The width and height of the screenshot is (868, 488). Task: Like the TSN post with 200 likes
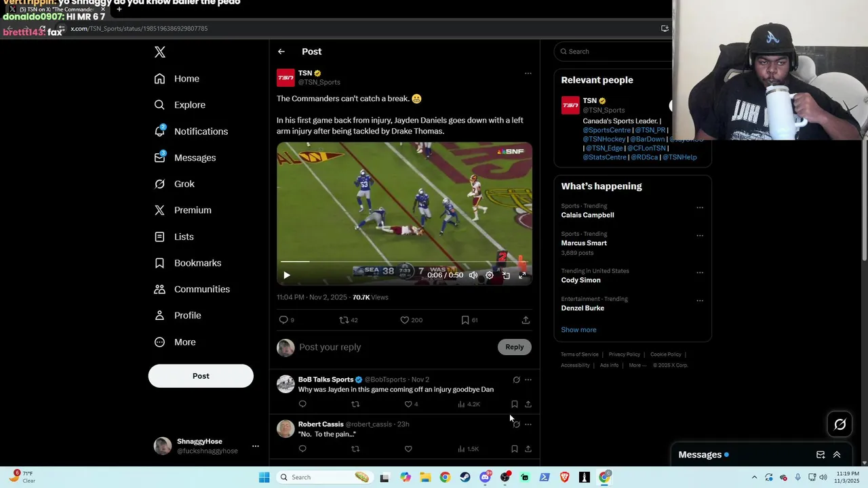(x=411, y=320)
